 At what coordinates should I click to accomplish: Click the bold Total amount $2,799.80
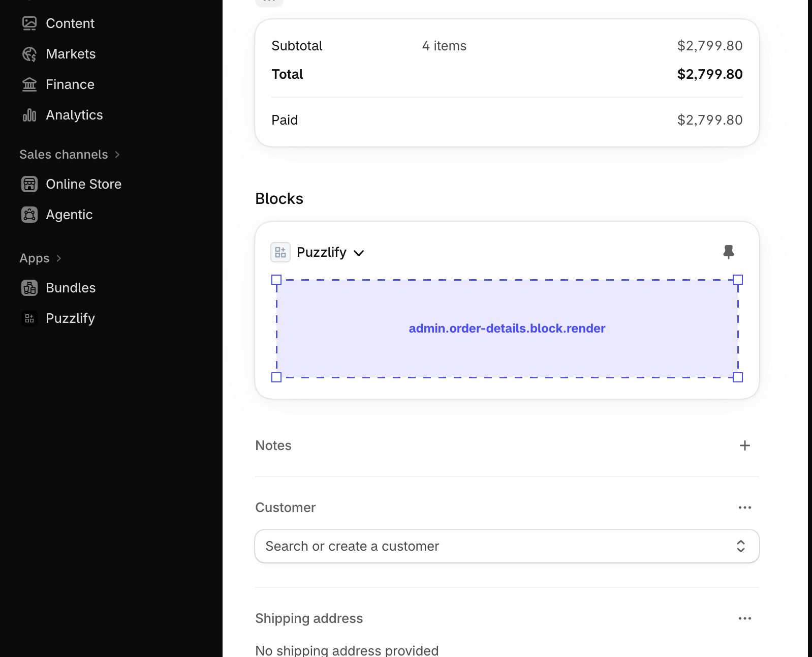tap(710, 74)
